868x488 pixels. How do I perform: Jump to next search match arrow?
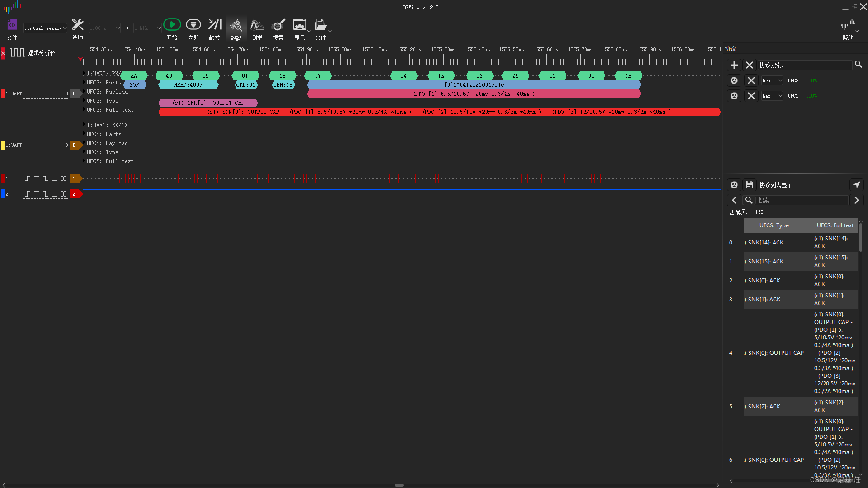pos(856,200)
